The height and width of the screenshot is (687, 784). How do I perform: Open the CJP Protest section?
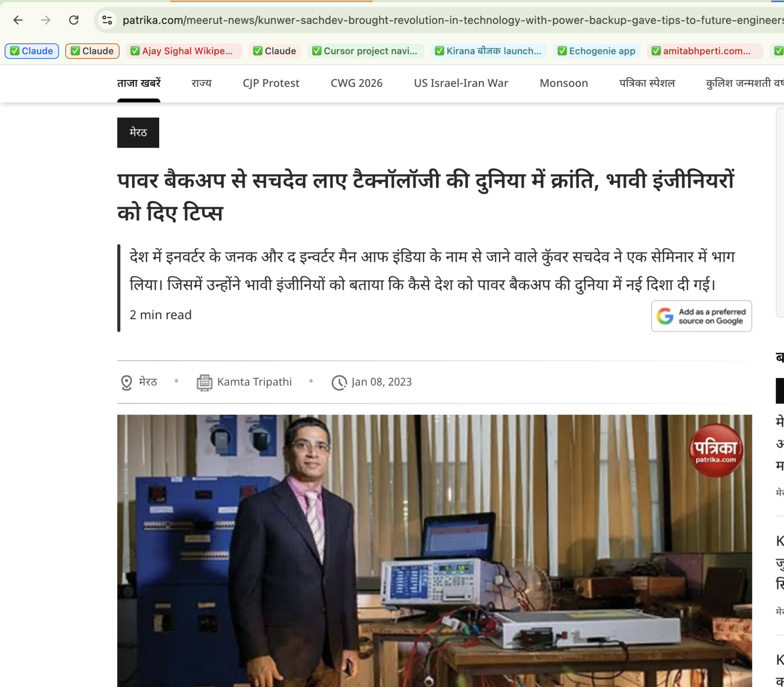pyautogui.click(x=271, y=83)
